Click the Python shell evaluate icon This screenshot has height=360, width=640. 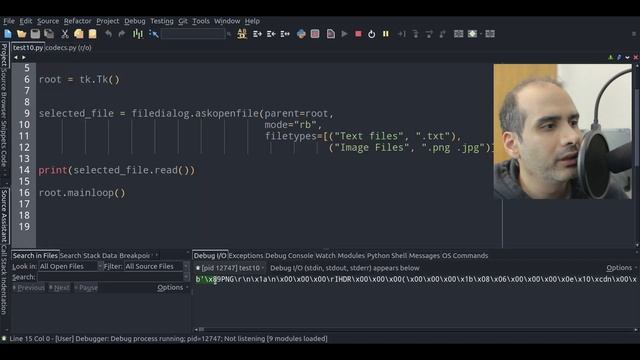(x=301, y=34)
